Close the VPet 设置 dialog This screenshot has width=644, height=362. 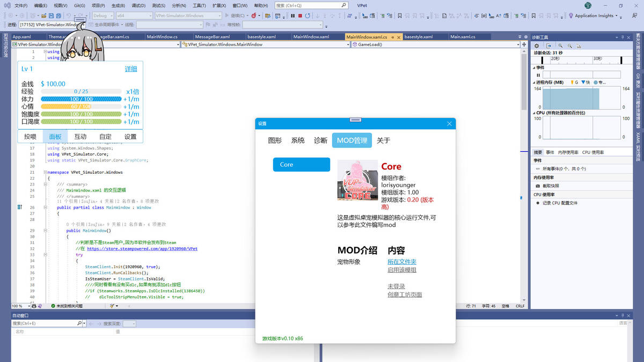[x=449, y=123]
